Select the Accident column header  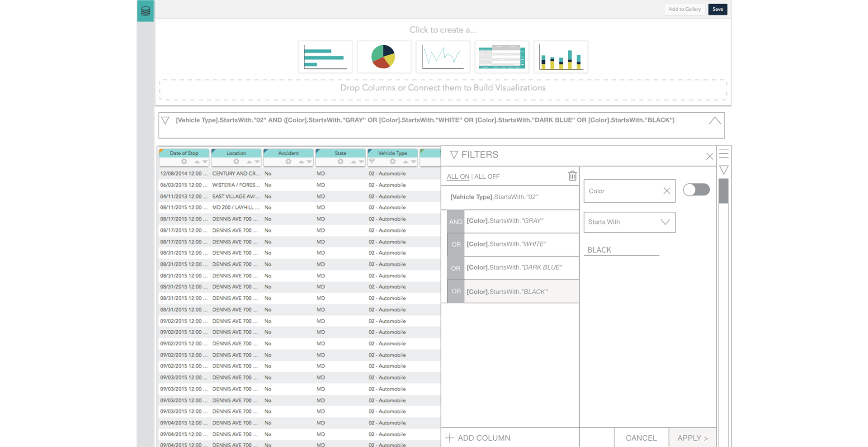point(288,153)
